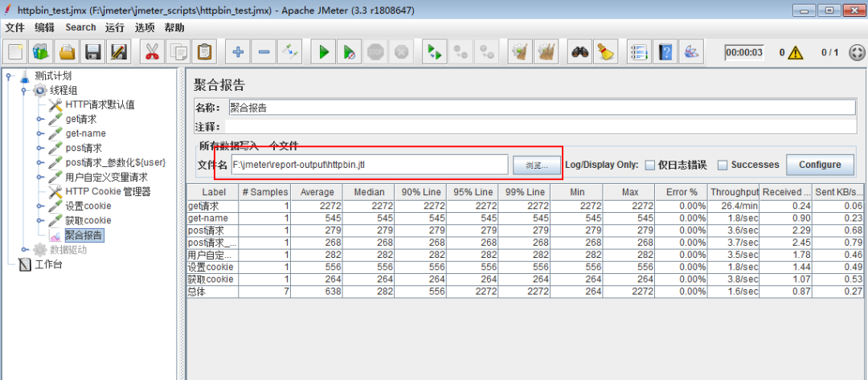The width and height of the screenshot is (868, 380).
Task: Cut selection with scissors icon
Action: tap(152, 52)
